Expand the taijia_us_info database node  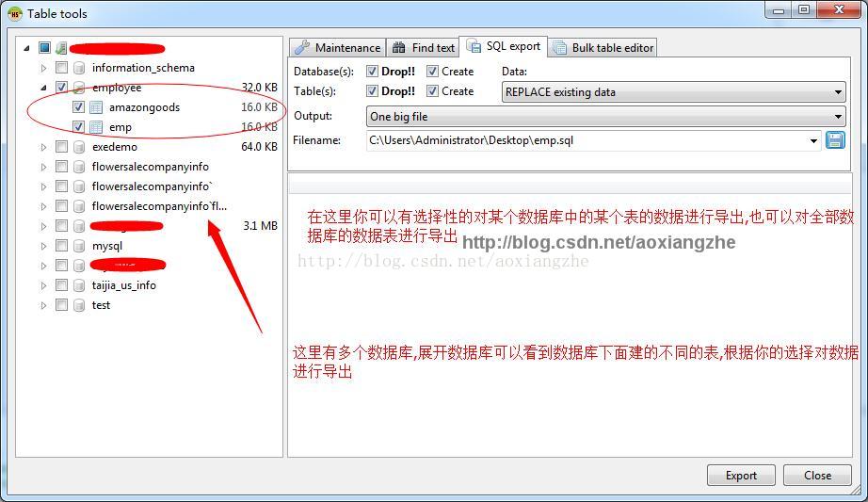(x=43, y=286)
